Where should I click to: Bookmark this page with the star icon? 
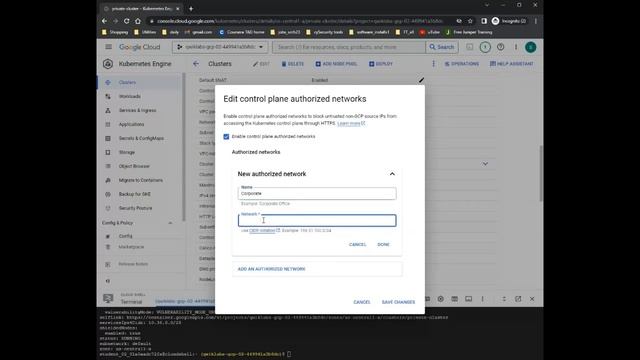tap(470, 21)
